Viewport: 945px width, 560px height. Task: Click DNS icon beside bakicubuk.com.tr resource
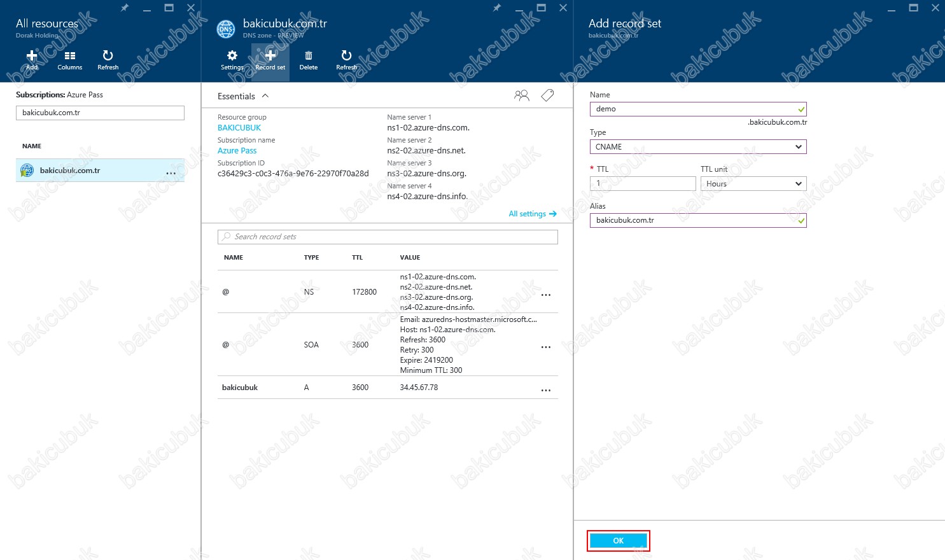point(27,171)
